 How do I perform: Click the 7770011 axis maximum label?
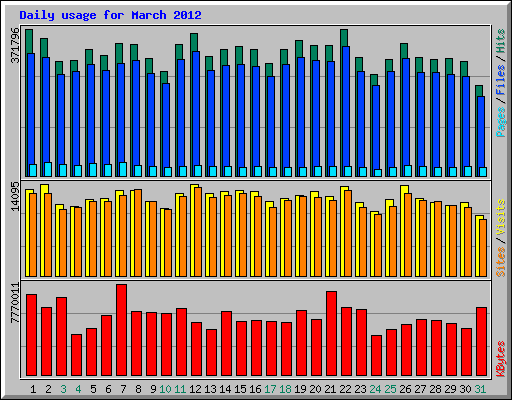coord(15,303)
